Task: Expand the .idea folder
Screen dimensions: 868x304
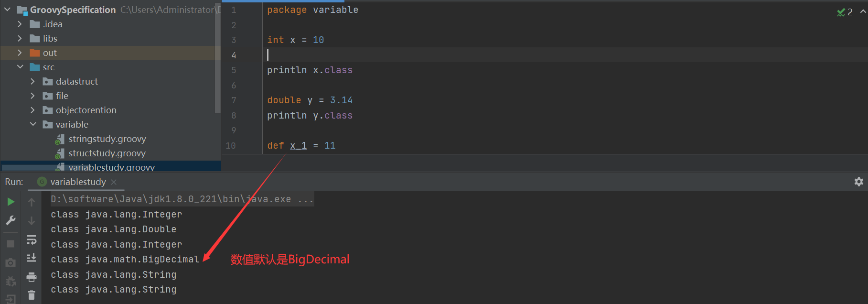Action: click(20, 24)
